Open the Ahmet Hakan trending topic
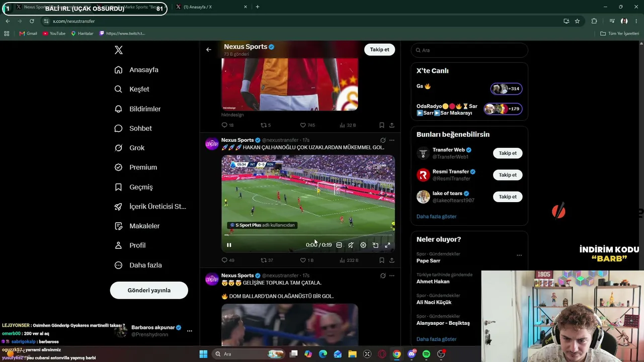 (433, 282)
